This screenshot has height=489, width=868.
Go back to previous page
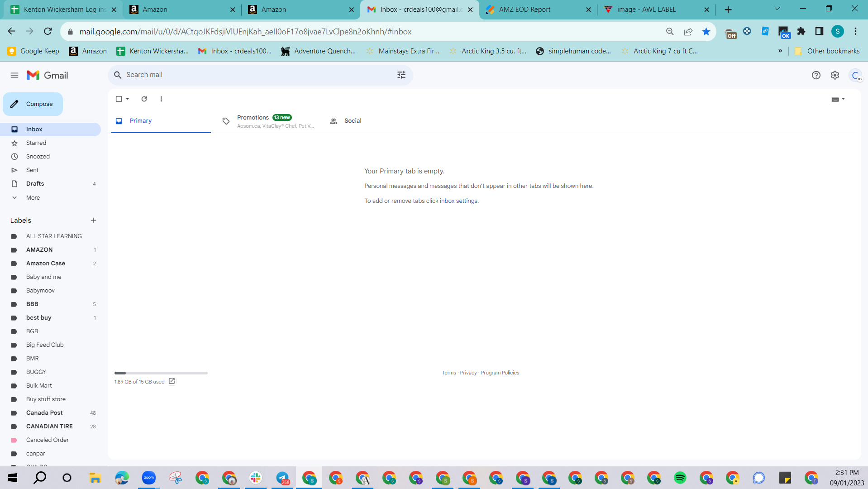pos(12,31)
